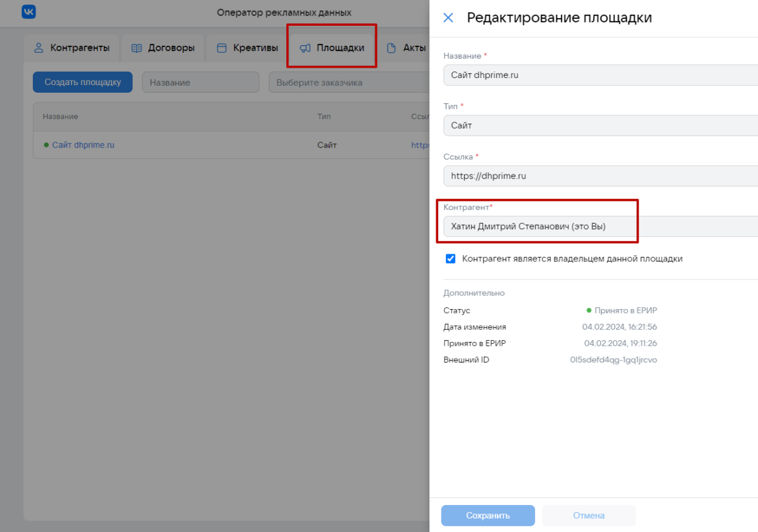Click the Создать площадку button
This screenshot has height=532, width=758.
point(83,82)
